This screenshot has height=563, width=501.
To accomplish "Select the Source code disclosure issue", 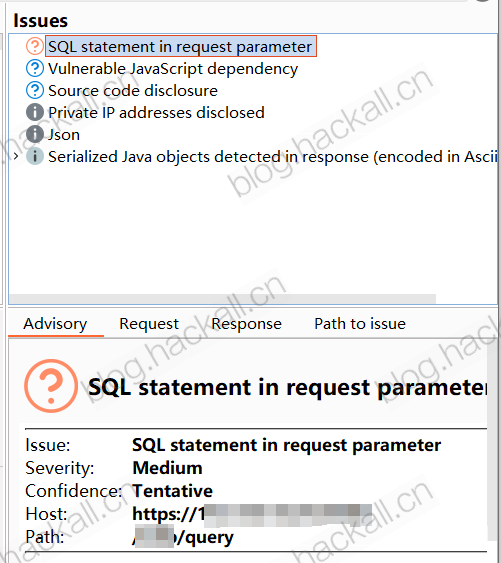I will click(x=133, y=90).
